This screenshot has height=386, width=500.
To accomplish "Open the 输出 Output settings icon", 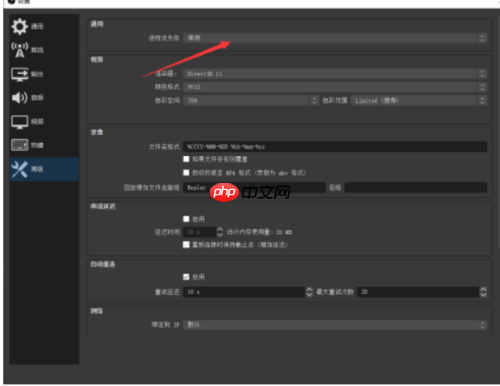I will point(20,74).
